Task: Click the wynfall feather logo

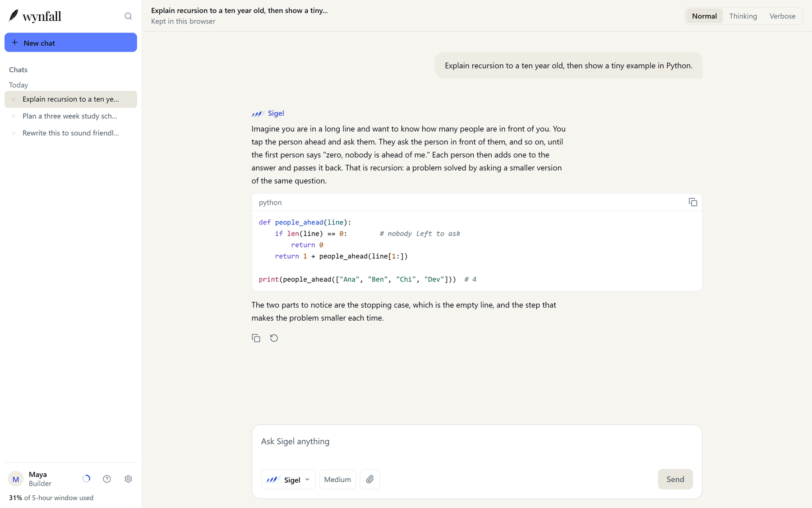Action: [14, 16]
